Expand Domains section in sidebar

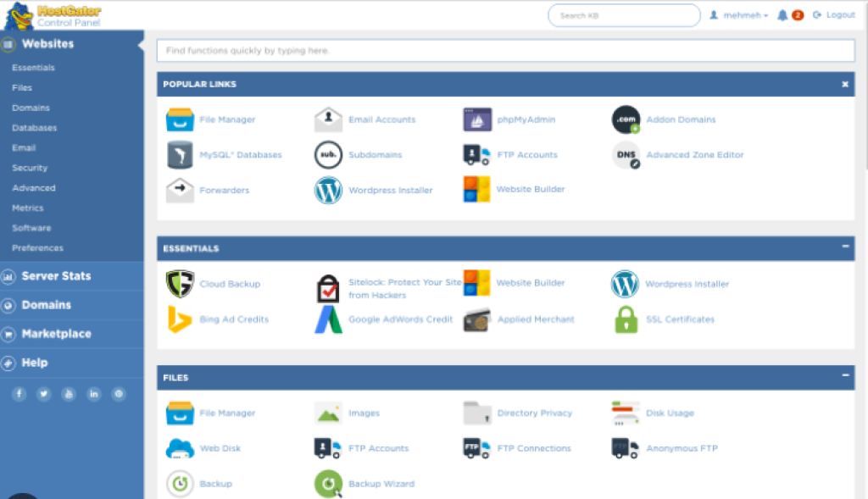72,305
